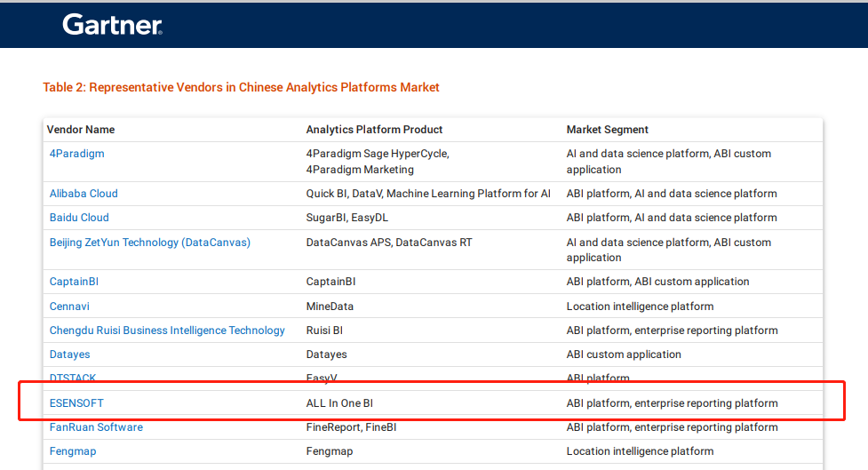Select the SugarBI, EasyDL product cell
The height and width of the screenshot is (470, 868).
(x=346, y=218)
